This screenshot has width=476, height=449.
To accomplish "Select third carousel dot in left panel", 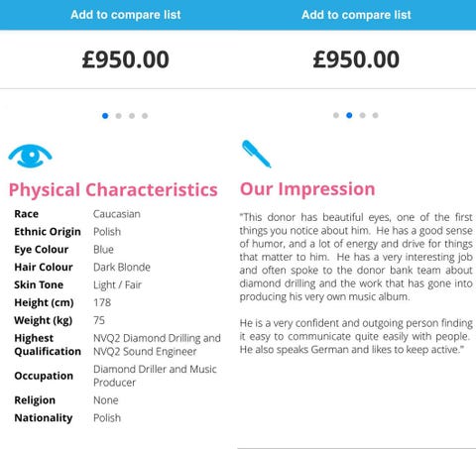I will tap(132, 116).
